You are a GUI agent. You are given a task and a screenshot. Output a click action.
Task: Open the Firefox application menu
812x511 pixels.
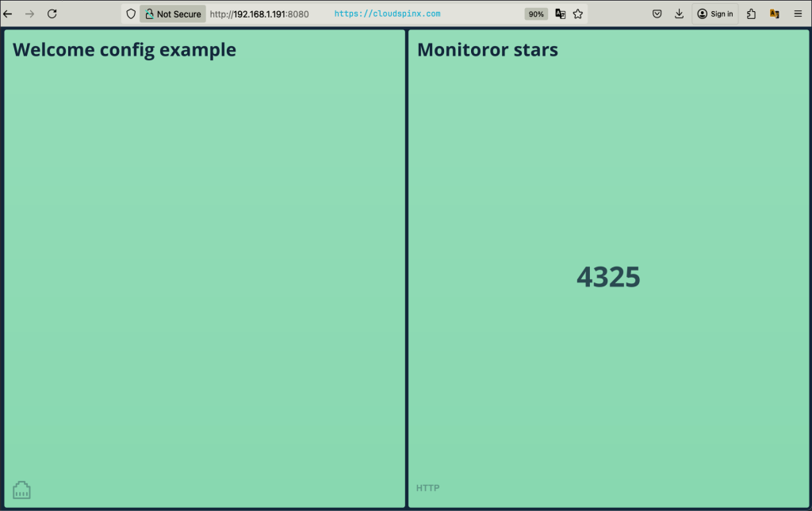798,13
